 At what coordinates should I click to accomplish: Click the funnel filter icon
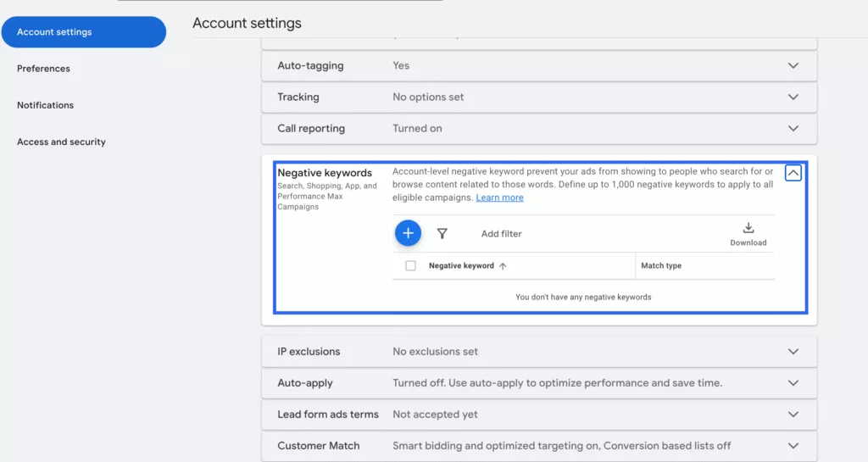click(x=442, y=233)
